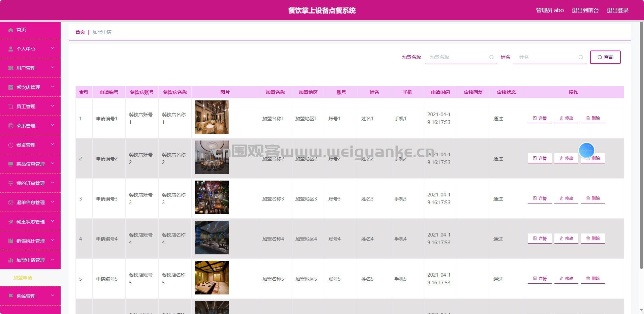
Task: Open the 餐桌状态管理 sidebar menu
Action: (x=30, y=222)
